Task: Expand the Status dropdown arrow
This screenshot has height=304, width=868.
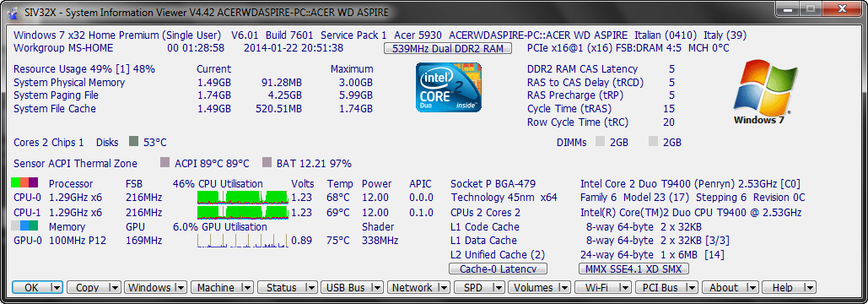Action: (x=311, y=287)
